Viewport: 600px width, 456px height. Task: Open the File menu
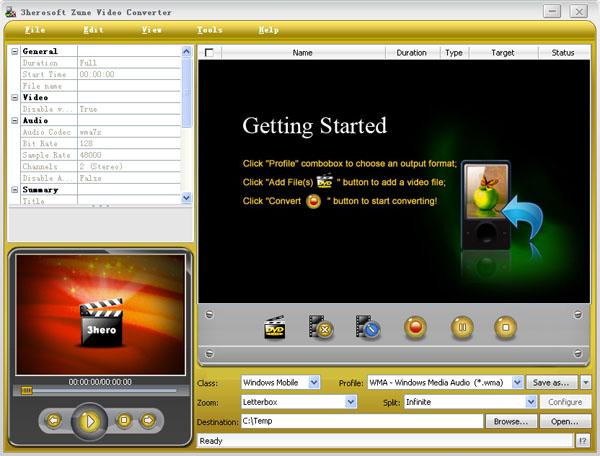(x=35, y=30)
